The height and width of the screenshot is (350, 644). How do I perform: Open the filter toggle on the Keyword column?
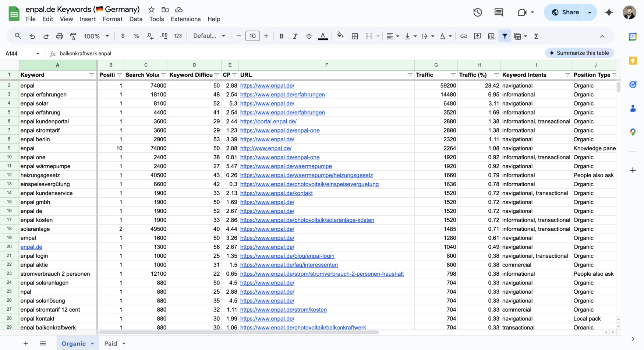[x=92, y=75]
